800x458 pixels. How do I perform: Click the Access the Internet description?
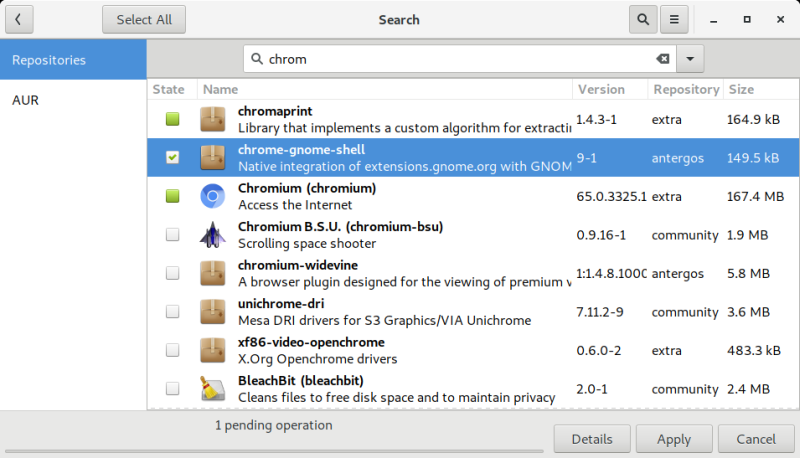coord(295,205)
